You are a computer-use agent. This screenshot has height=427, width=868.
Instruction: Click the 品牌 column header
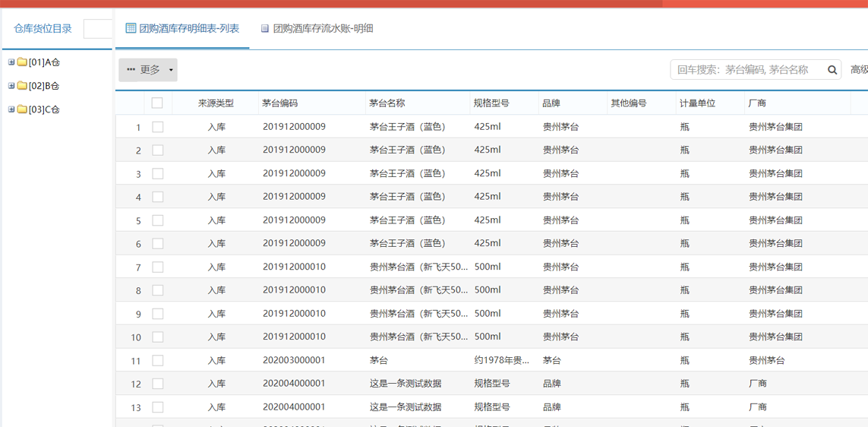(x=551, y=103)
